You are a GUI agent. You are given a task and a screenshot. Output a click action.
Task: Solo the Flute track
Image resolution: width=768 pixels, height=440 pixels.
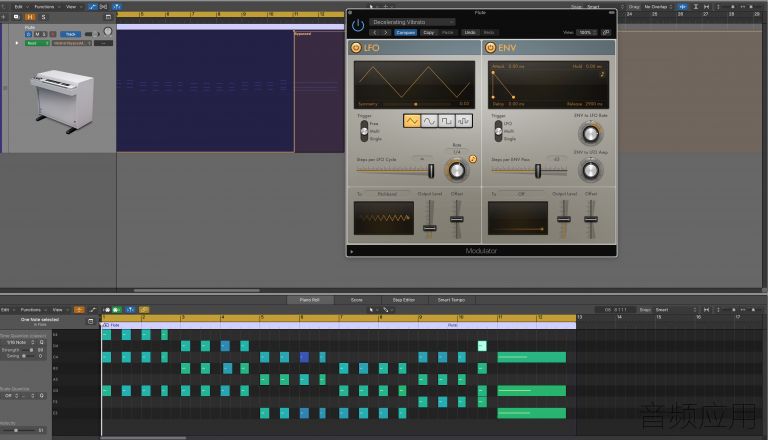[x=44, y=34]
